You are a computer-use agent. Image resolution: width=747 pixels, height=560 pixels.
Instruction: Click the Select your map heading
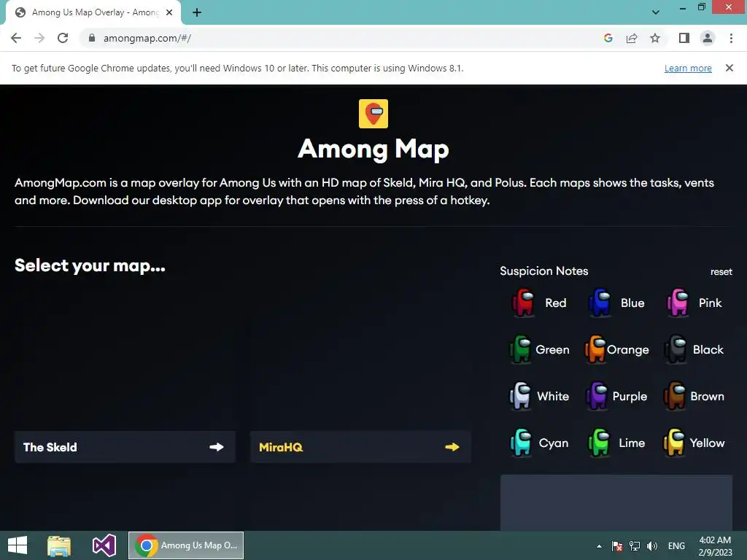click(90, 265)
